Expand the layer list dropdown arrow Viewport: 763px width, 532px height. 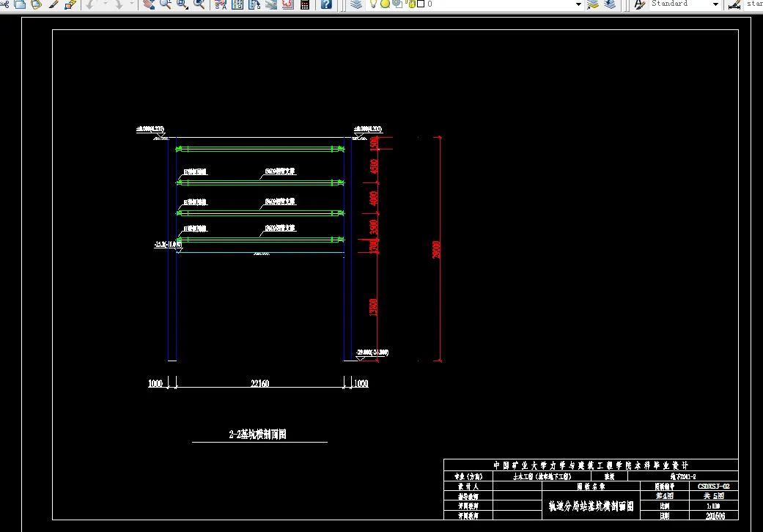point(578,4)
